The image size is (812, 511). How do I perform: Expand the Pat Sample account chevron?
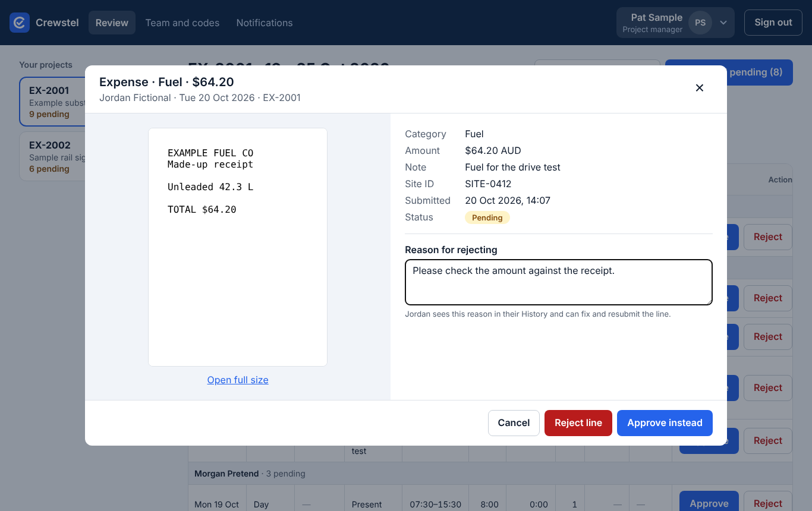723,23
